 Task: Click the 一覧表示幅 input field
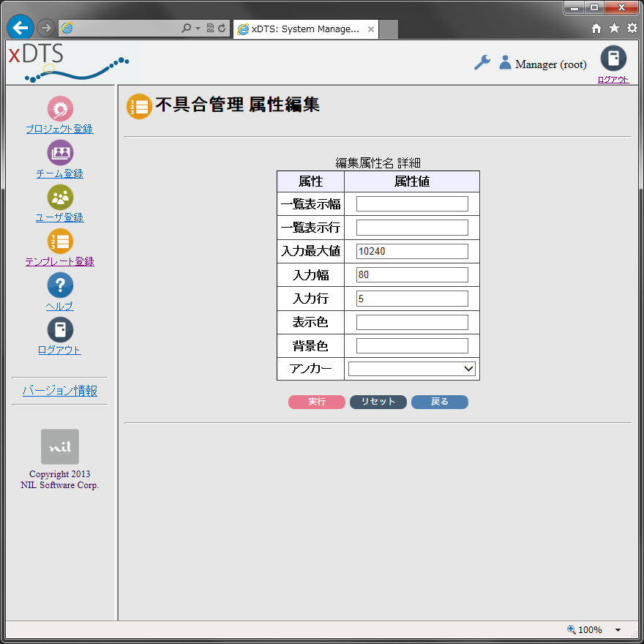(x=412, y=203)
